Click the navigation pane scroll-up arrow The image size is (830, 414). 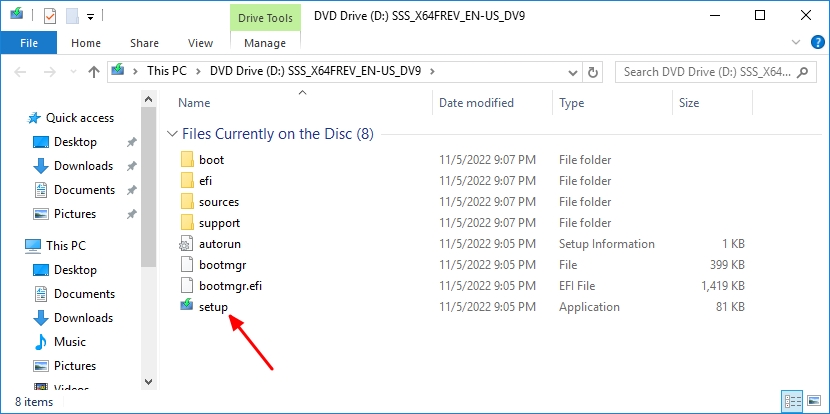(x=149, y=99)
